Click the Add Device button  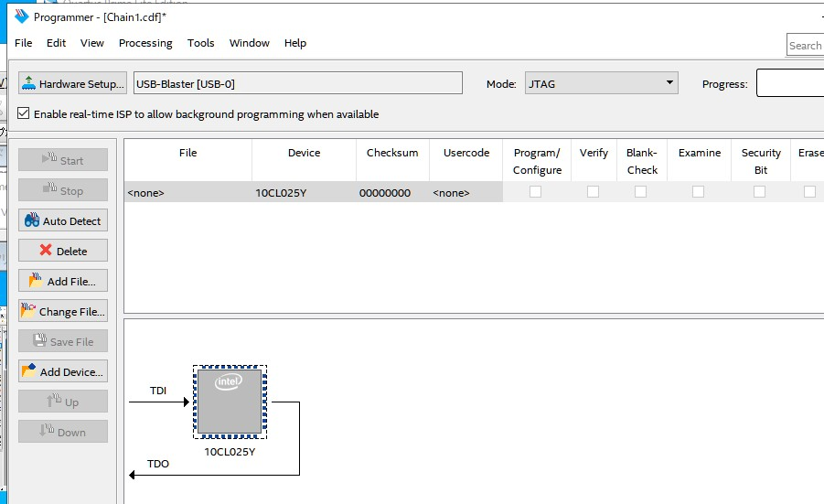(x=63, y=371)
